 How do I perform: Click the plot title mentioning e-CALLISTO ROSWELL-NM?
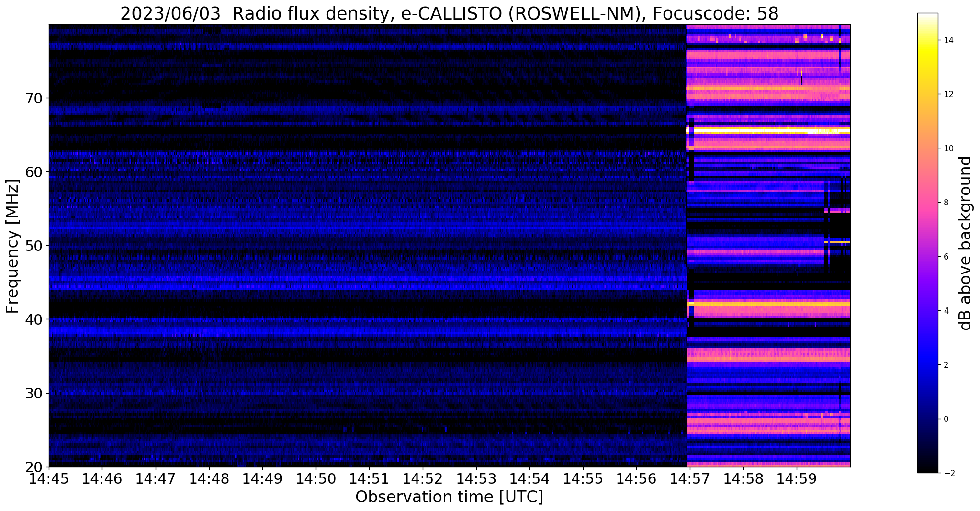click(449, 13)
